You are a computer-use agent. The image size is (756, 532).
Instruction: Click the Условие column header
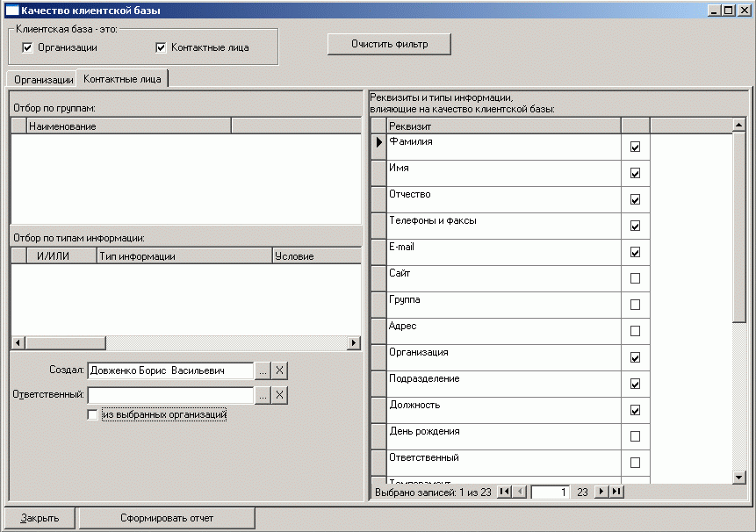(x=317, y=255)
